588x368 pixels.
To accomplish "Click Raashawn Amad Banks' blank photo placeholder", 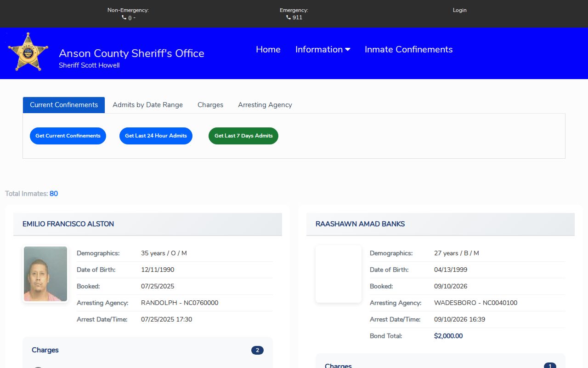I will [x=339, y=274].
